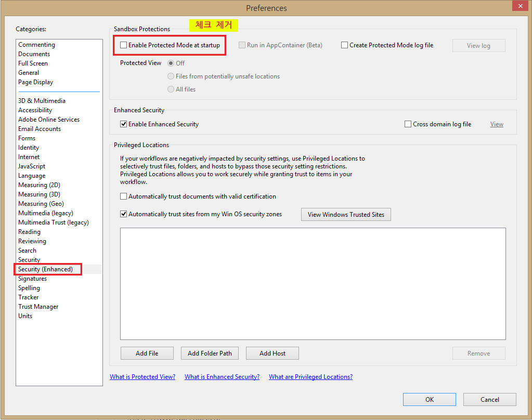
Task: Check Create Protected Mode log file
Action: (x=344, y=45)
